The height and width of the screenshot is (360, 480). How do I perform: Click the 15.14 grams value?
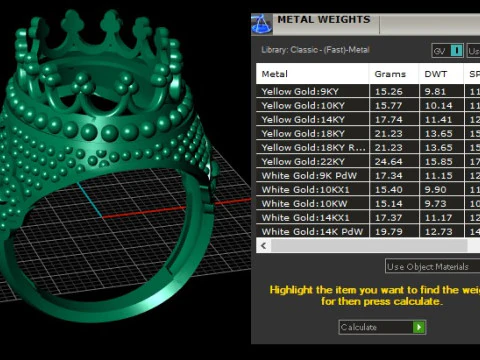pyautogui.click(x=389, y=204)
